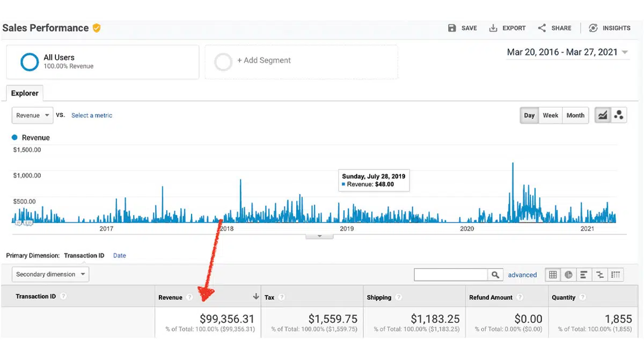Keep Day granularity selected on the chart

[x=529, y=115]
